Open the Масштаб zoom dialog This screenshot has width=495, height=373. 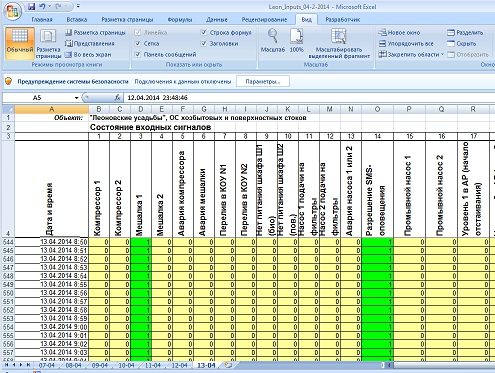273,40
